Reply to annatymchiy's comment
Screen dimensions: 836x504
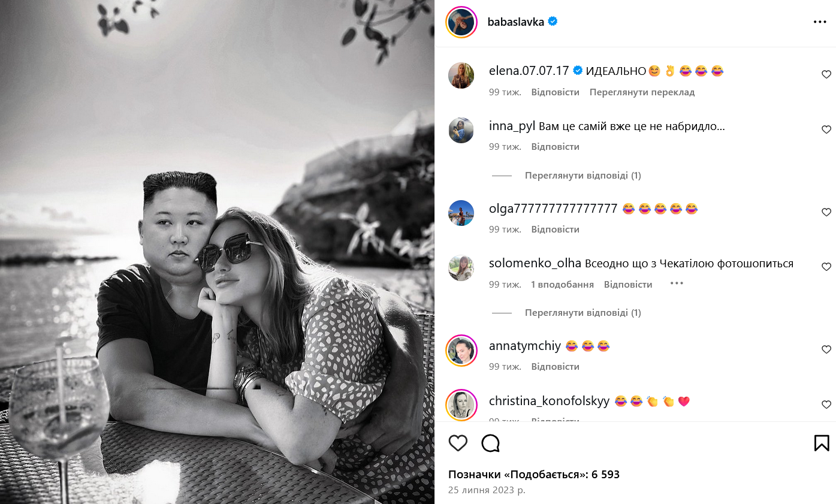click(555, 367)
